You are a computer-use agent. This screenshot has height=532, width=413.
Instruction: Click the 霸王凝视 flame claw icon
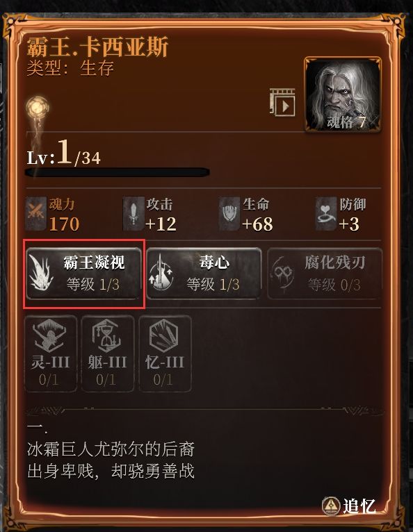[41, 274]
